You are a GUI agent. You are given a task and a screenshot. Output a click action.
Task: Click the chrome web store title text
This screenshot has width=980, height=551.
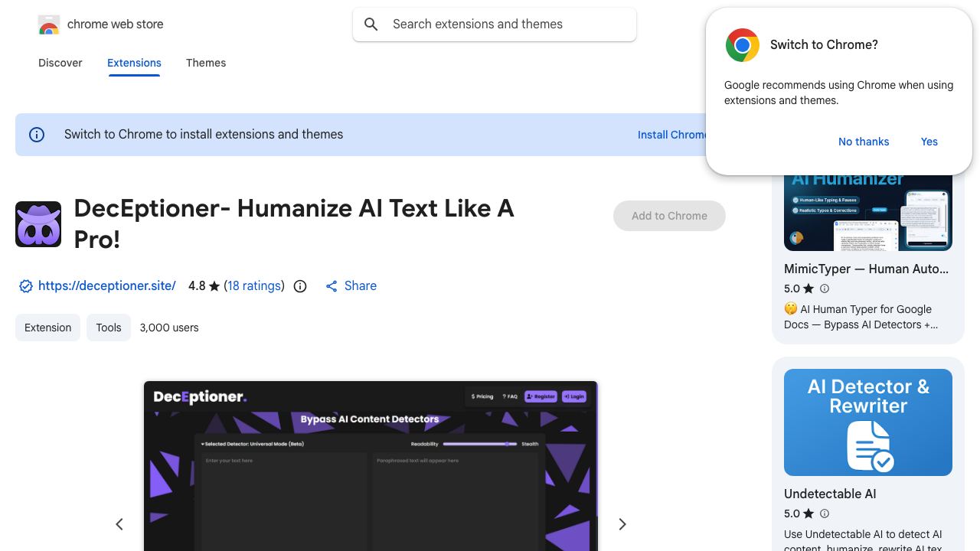click(116, 24)
